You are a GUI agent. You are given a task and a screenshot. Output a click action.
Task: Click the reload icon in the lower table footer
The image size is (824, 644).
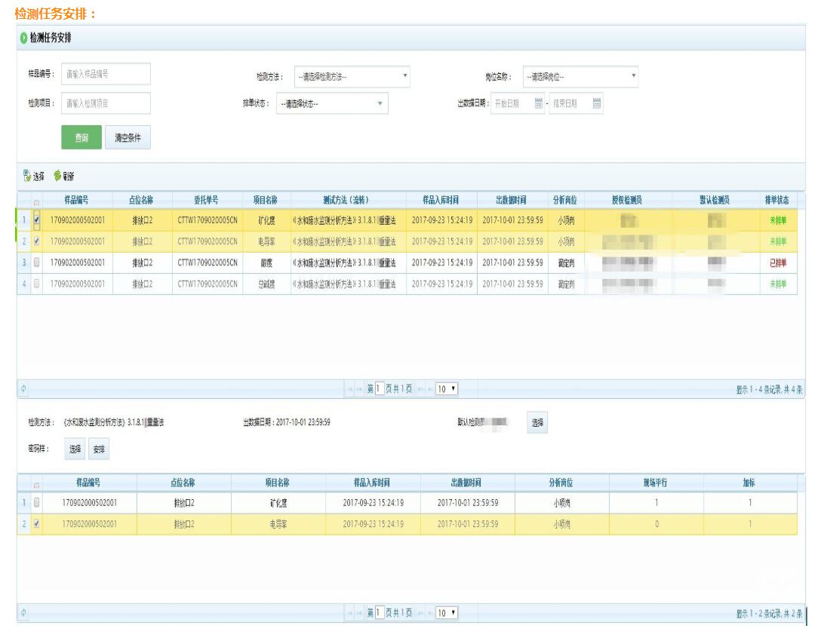23,613
